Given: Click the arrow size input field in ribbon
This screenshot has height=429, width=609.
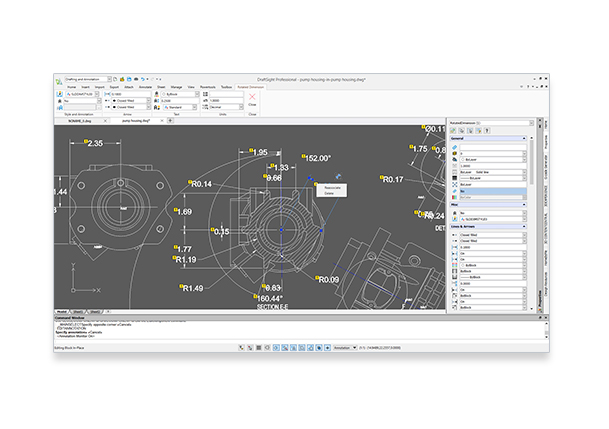Looking at the screenshot, I should tap(130, 94).
